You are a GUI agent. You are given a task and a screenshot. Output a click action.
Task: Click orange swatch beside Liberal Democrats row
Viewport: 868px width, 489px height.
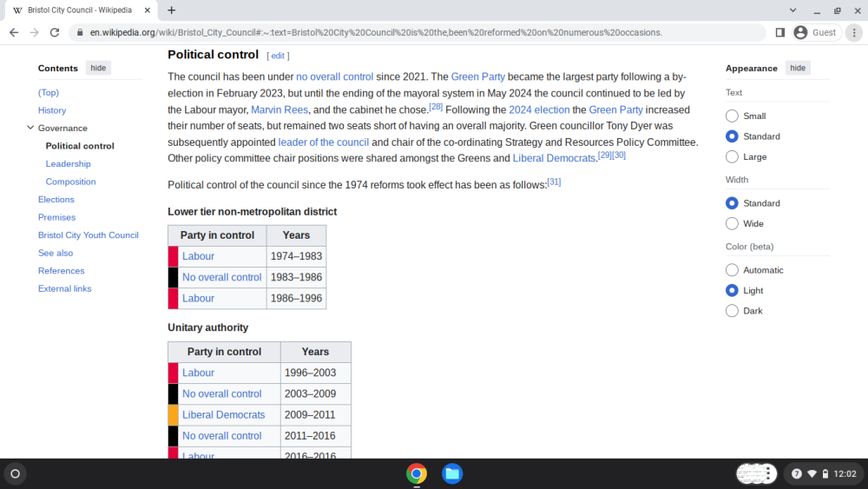click(x=174, y=415)
